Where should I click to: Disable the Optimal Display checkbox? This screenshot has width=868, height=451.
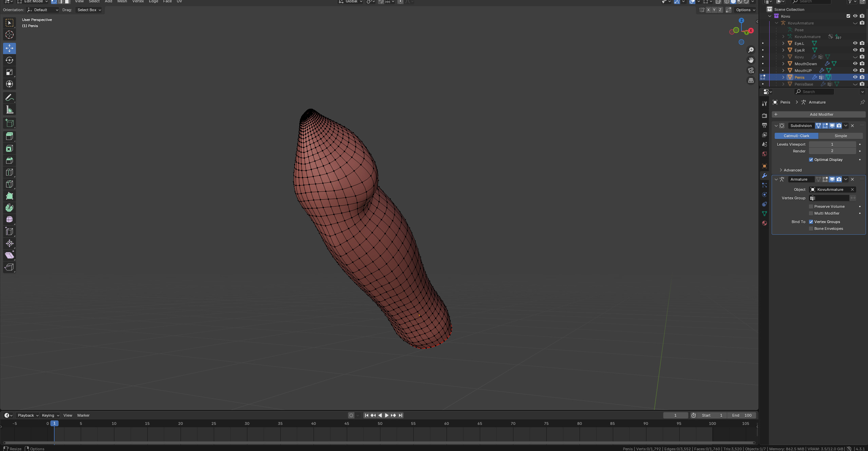pos(811,160)
